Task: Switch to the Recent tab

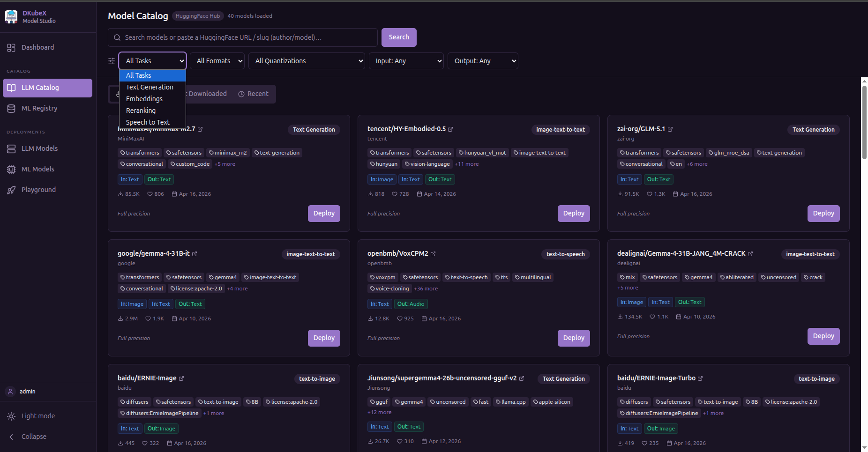Action: (x=254, y=94)
